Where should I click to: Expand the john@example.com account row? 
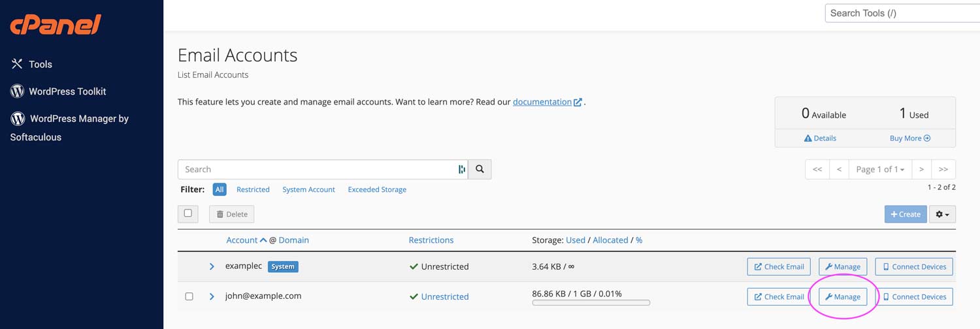(x=212, y=296)
